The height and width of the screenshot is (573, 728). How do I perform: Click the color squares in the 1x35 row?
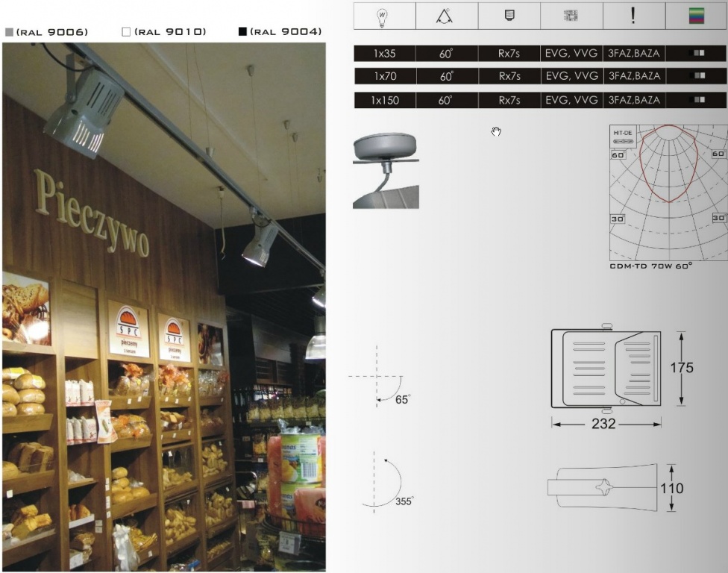coord(697,53)
